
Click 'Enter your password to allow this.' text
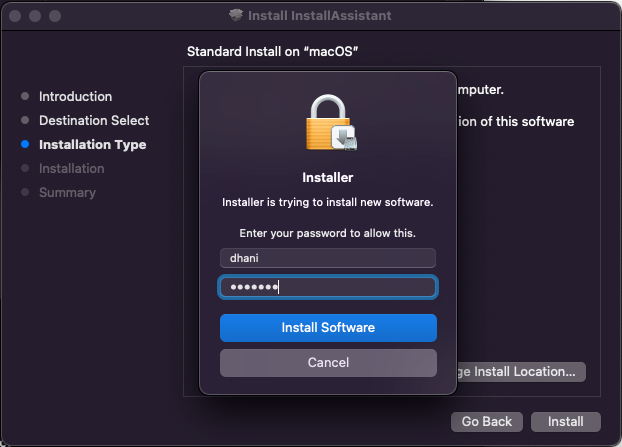click(x=328, y=233)
